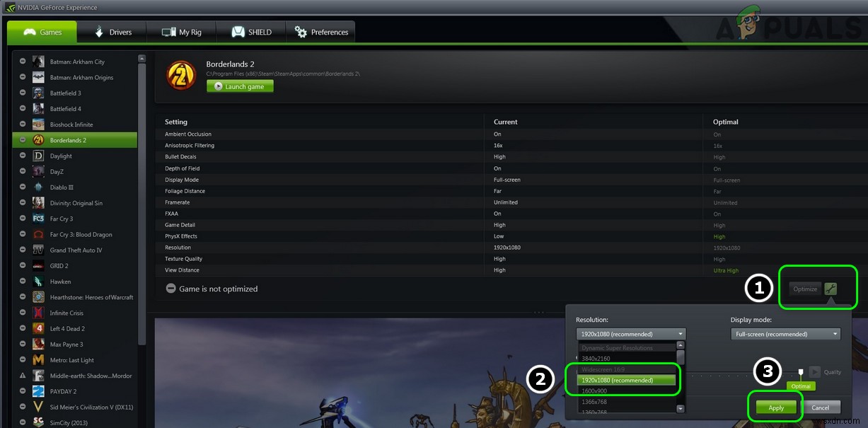The image size is (868, 428).
Task: Open the Games tab
Action: tap(42, 32)
